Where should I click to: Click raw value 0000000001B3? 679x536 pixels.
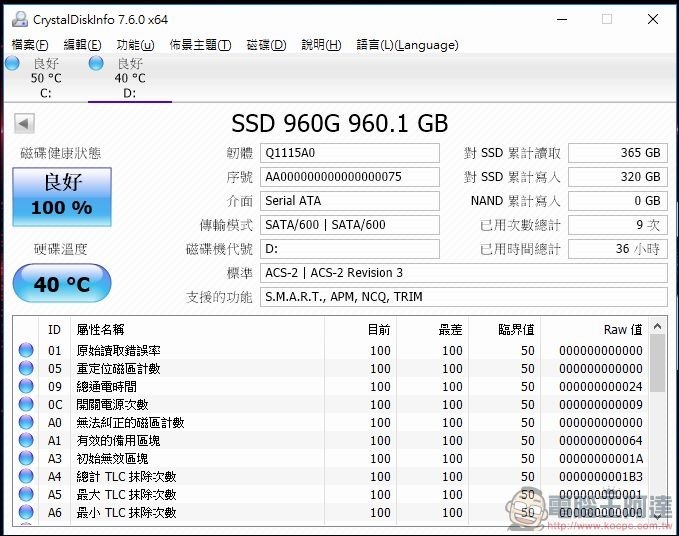601,476
